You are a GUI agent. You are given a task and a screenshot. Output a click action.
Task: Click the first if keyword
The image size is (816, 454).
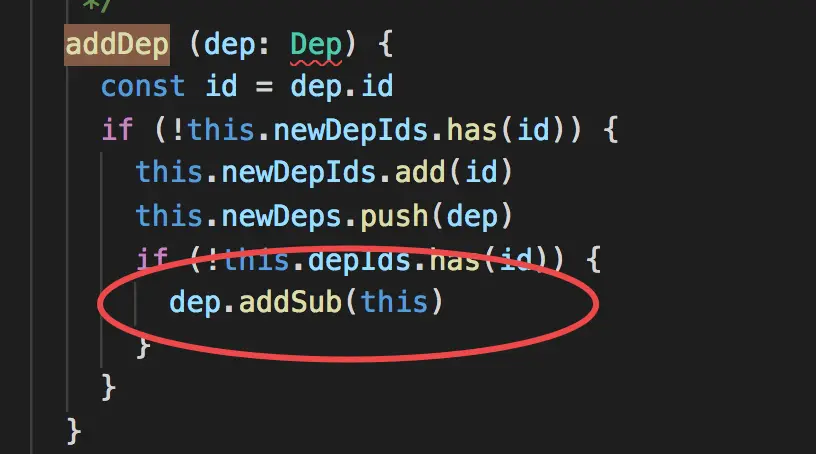click(x=117, y=130)
